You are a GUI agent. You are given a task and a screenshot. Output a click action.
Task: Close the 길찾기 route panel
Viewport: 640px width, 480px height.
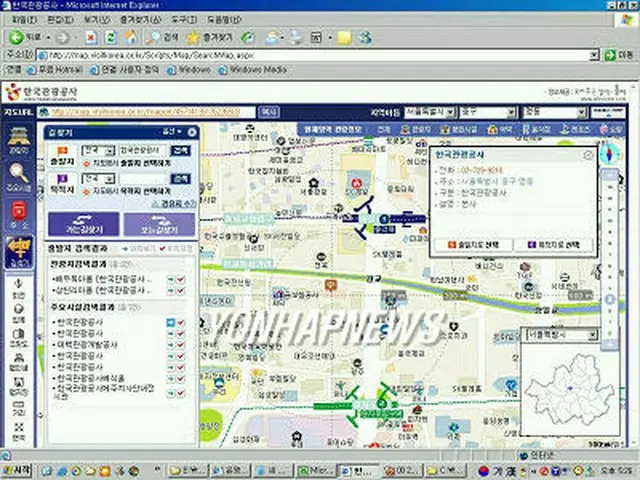pyautogui.click(x=192, y=132)
